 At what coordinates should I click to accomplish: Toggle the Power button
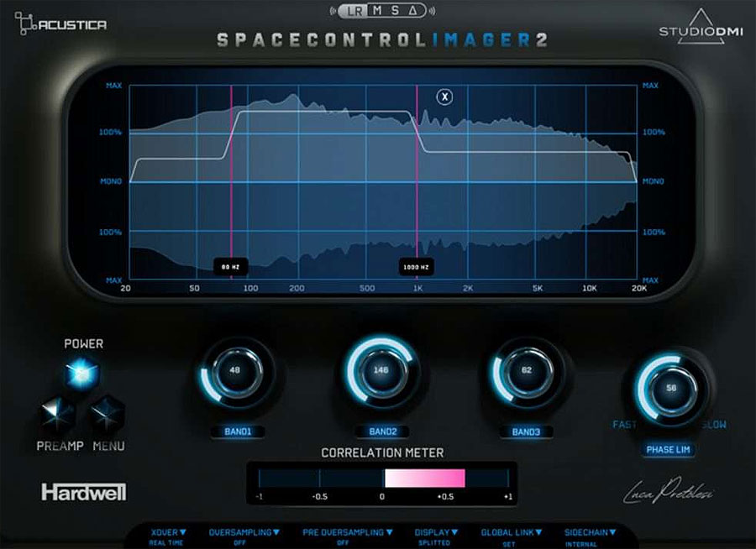pyautogui.click(x=81, y=374)
